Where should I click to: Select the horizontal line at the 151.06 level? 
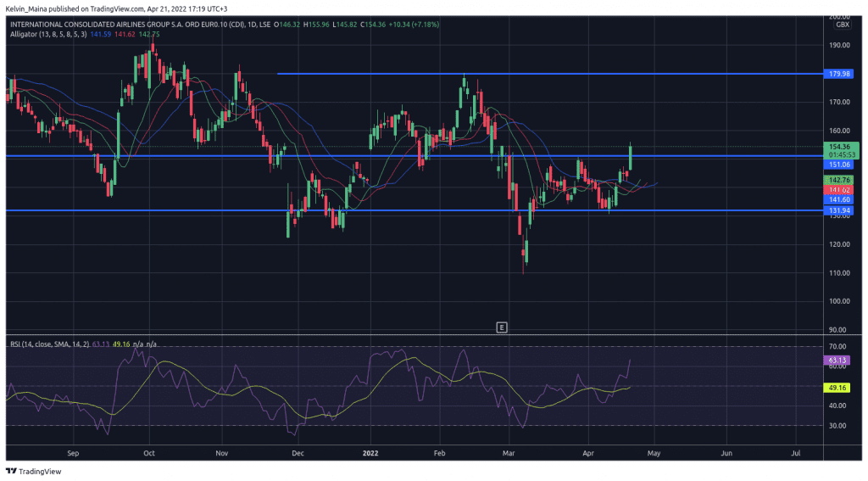point(415,156)
